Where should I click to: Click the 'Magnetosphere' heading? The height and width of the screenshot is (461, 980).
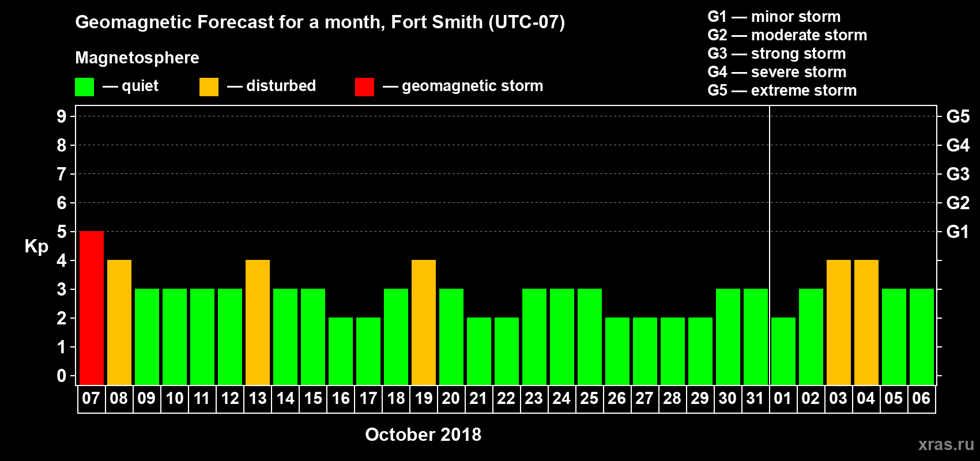click(137, 58)
